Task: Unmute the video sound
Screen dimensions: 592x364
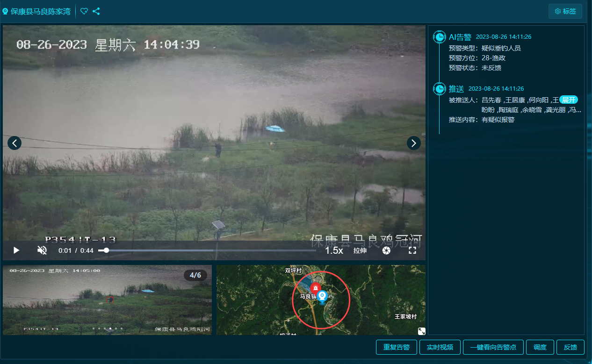Action: (x=42, y=250)
